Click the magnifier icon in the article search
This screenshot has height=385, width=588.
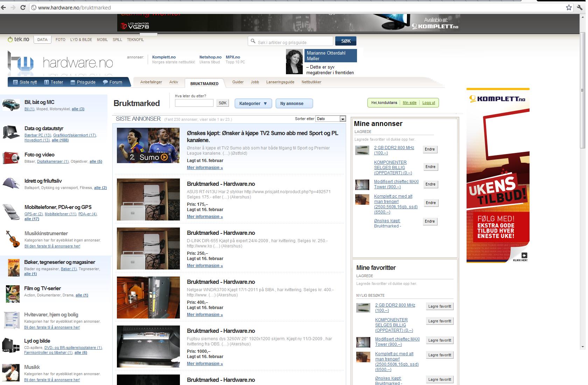click(253, 41)
